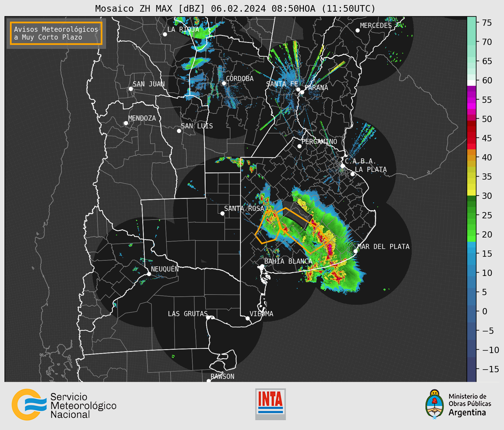Click the 10 dBZ blue band on color scale
The width and height of the screenshot is (504, 430).
[471, 273]
